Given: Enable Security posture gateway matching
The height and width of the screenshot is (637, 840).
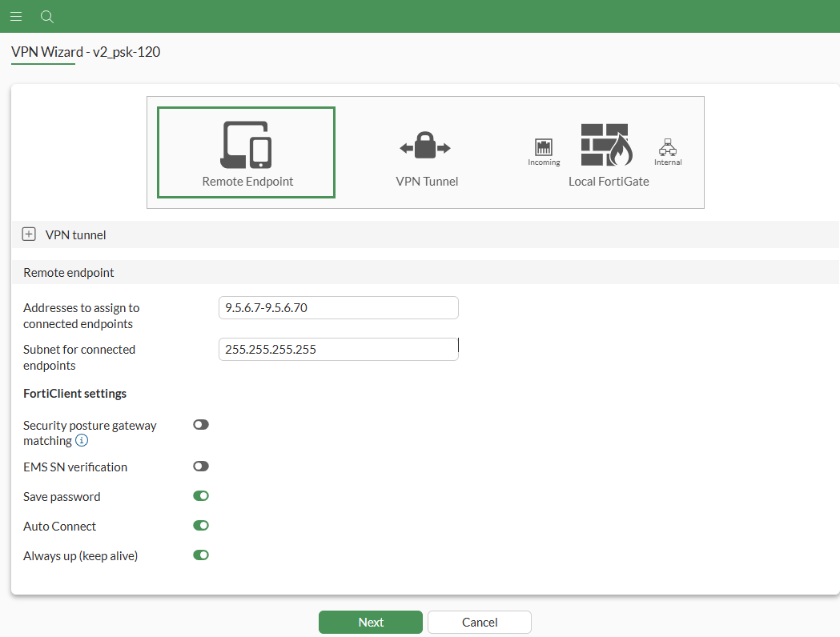Looking at the screenshot, I should coord(200,424).
